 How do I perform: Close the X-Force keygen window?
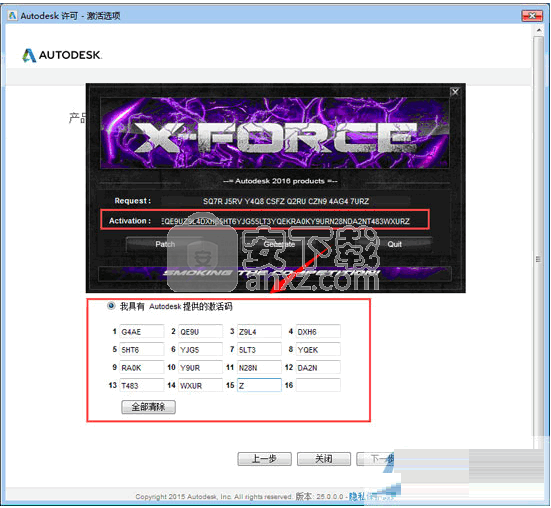tap(455, 92)
